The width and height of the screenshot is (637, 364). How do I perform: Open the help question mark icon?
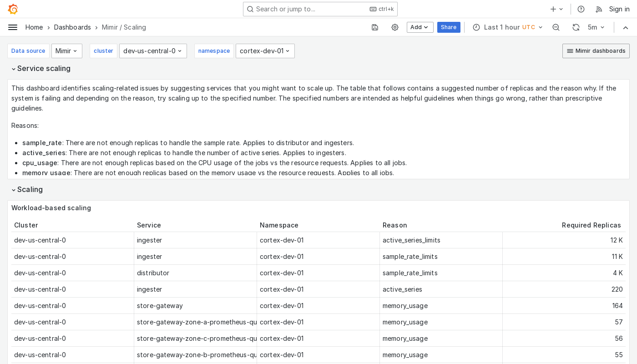[x=581, y=9]
